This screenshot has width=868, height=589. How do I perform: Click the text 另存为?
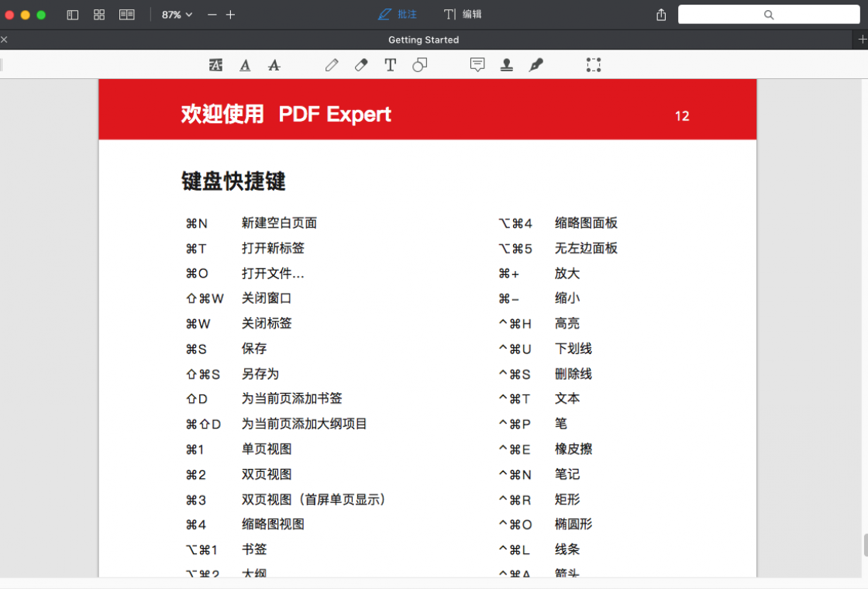pos(260,374)
